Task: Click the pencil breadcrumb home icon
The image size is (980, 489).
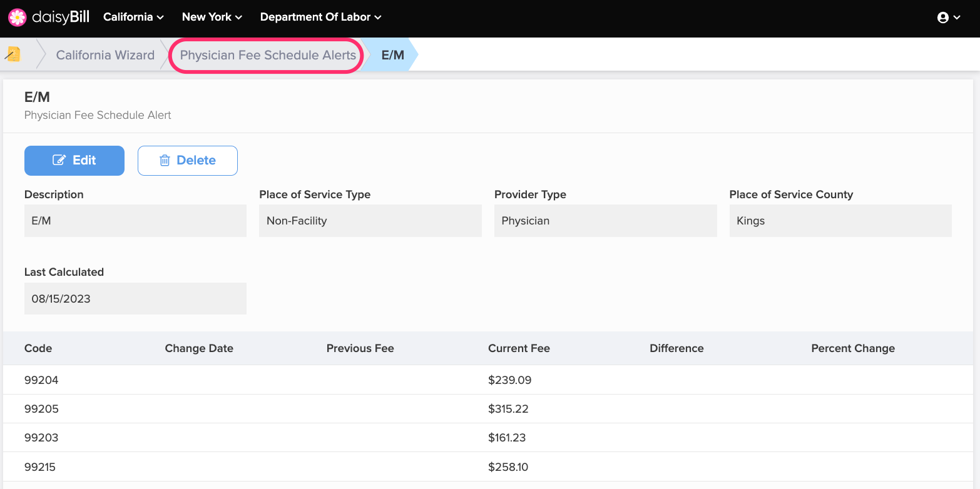Action: (x=13, y=54)
